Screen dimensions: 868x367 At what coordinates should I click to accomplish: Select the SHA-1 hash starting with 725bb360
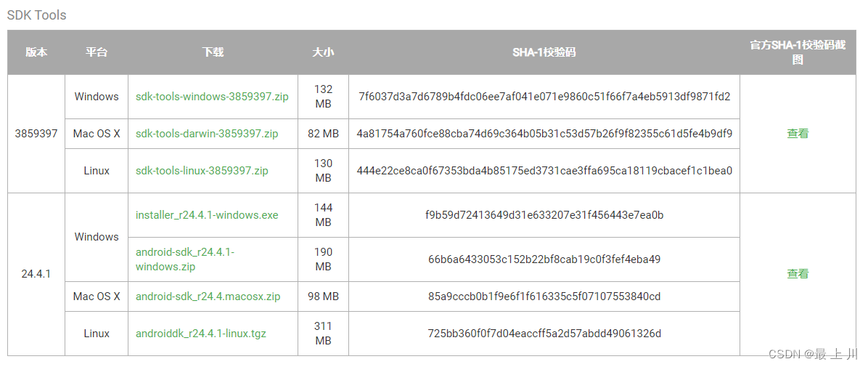[x=544, y=334]
